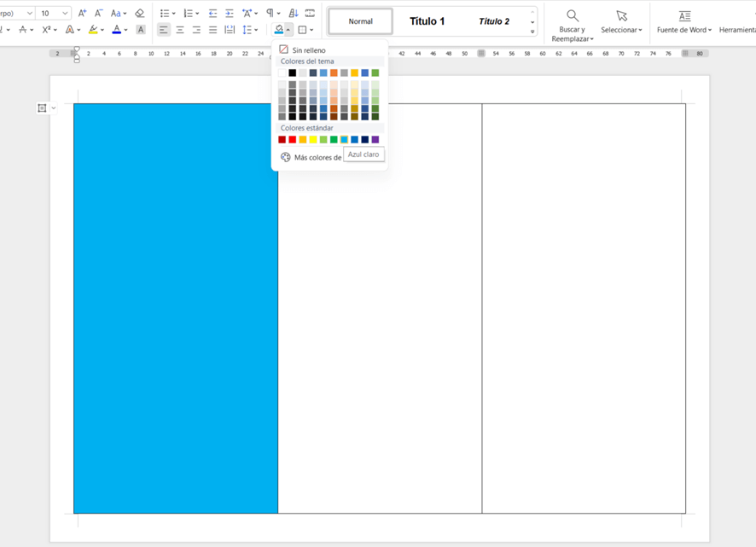Toggle the character shading button

[141, 30]
